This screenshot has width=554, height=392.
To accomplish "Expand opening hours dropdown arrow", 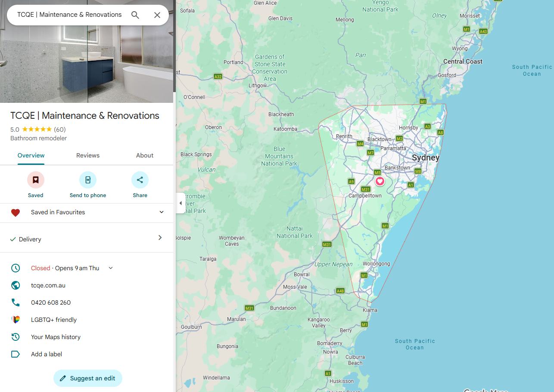I will (111, 268).
